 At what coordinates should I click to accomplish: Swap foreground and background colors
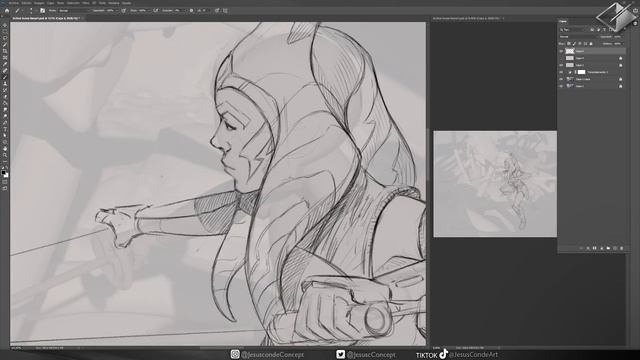coord(7,168)
